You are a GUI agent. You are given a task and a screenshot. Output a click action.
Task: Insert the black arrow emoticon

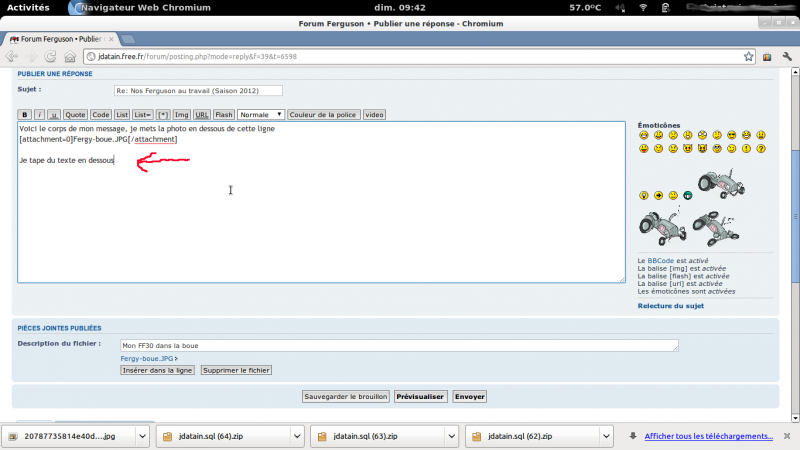pos(659,194)
